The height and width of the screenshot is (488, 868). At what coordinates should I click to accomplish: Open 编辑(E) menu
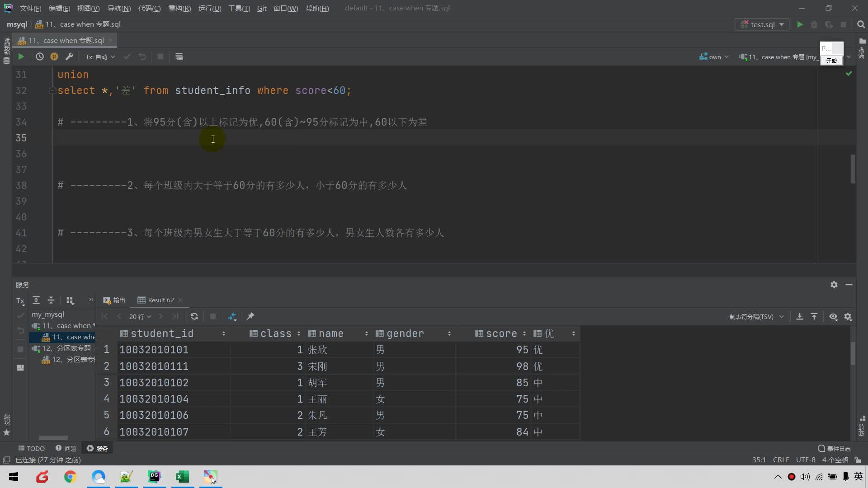pos(59,8)
